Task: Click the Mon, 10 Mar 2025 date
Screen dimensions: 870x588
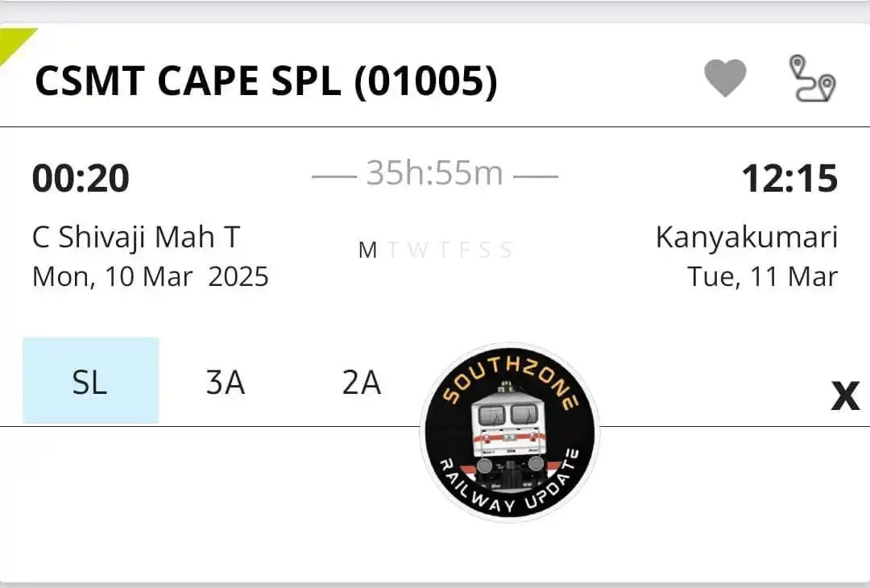Action: (151, 277)
